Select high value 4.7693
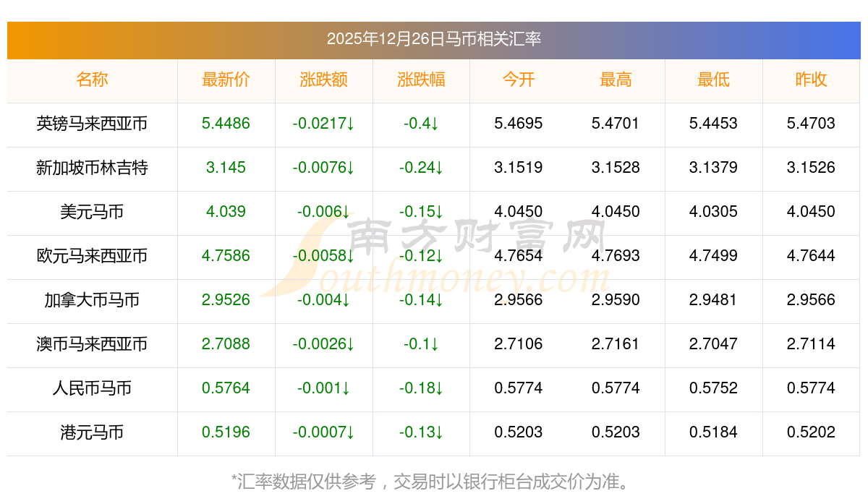868x504 pixels. [x=616, y=256]
